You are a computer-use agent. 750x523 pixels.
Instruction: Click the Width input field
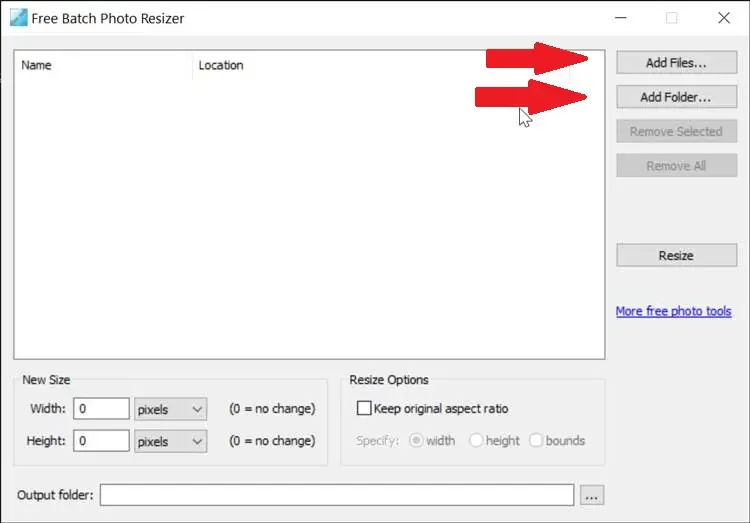coord(101,409)
